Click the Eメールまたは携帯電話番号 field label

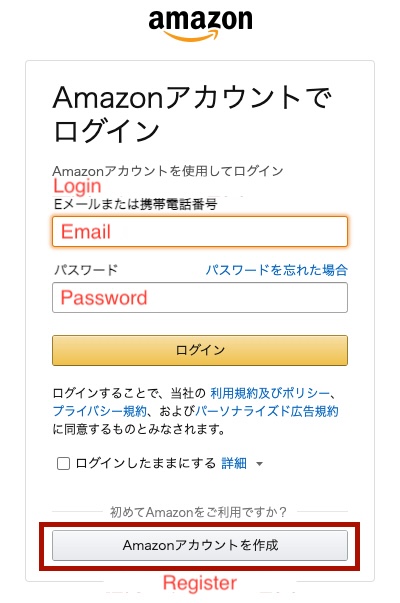click(x=135, y=204)
